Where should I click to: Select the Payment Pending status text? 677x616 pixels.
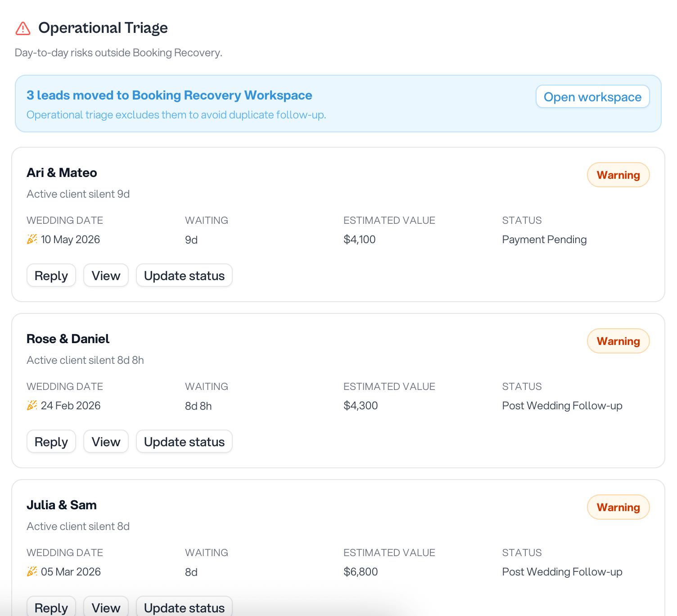tap(544, 239)
